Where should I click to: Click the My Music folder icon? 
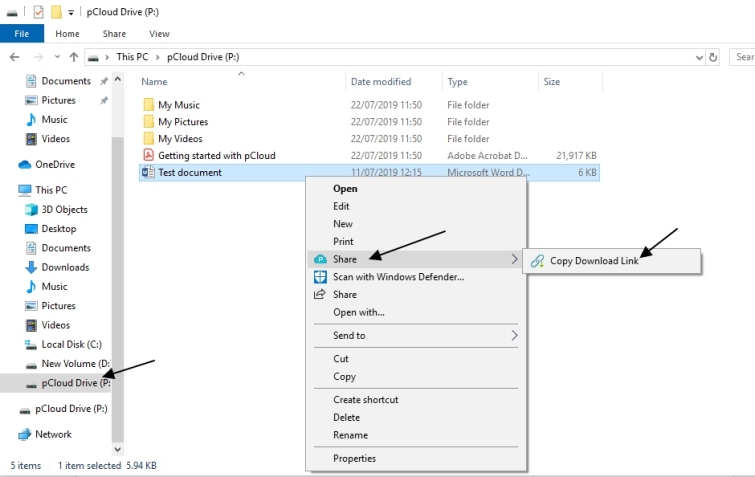[149, 104]
